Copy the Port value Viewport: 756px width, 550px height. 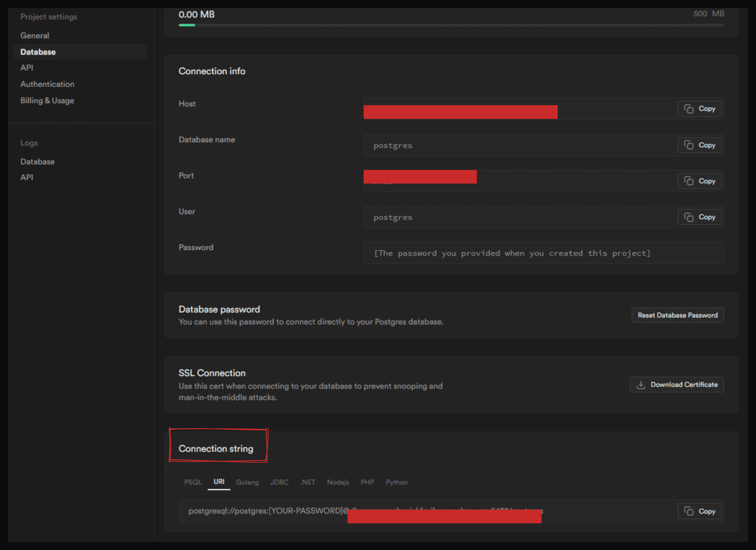[x=699, y=181]
